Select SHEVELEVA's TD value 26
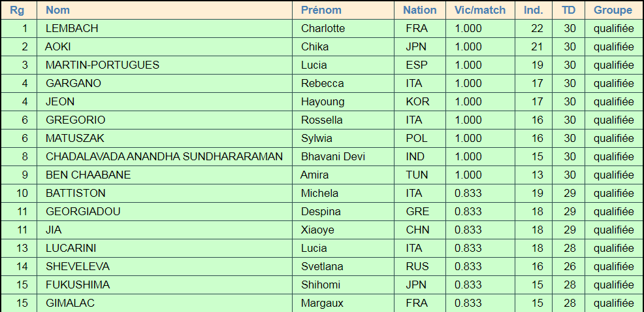Viewport: 644px width, 312px height. 568,266
